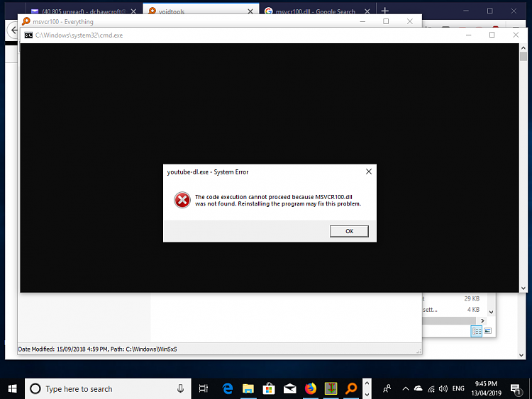Close the unread mail browser tab
The width and height of the screenshot is (532, 399).
click(133, 11)
